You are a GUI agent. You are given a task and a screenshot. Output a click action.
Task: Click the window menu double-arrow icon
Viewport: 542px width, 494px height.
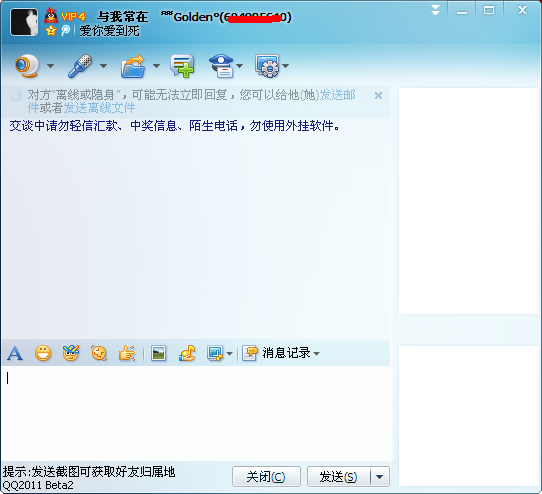tap(436, 10)
